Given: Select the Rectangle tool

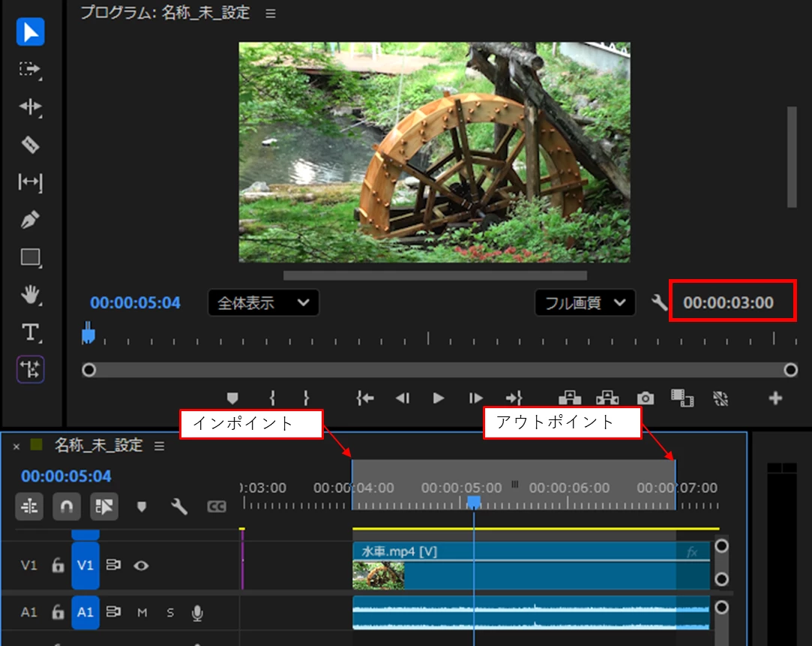Looking at the screenshot, I should click(30, 257).
